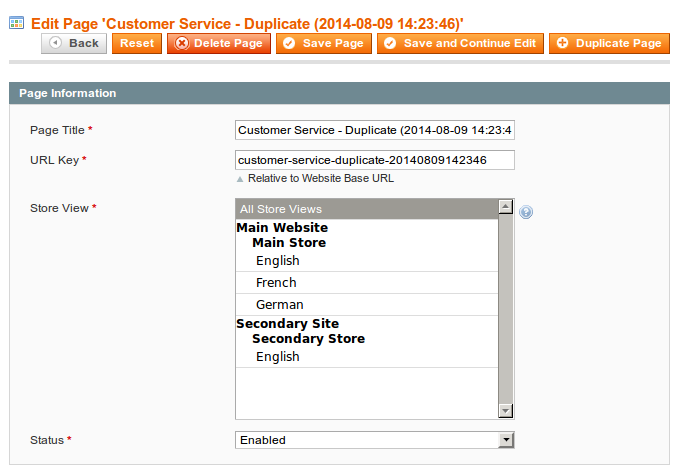Click the Back button

tap(74, 43)
